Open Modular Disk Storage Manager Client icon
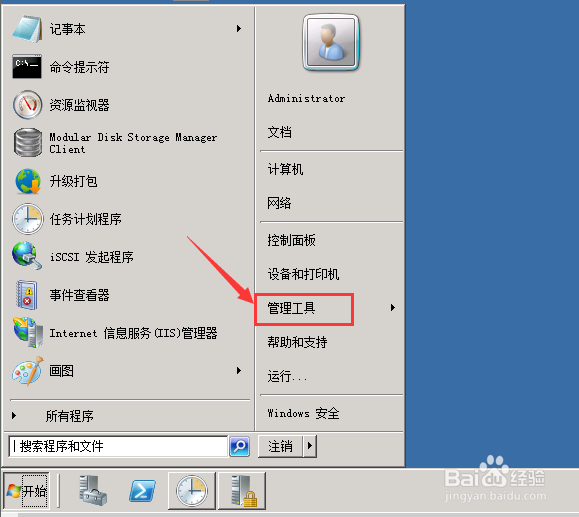579x517 pixels. [28, 143]
